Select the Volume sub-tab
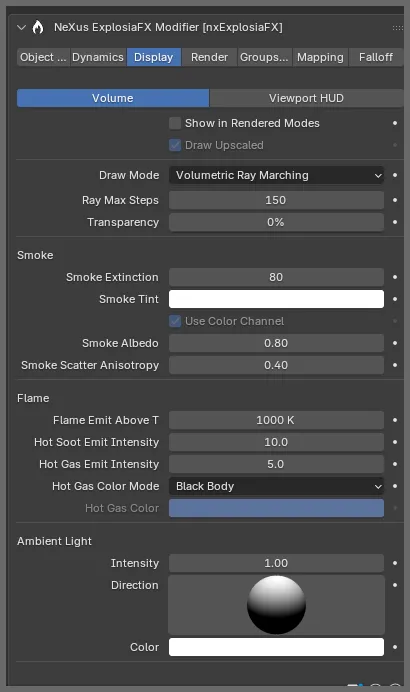 click(113, 98)
